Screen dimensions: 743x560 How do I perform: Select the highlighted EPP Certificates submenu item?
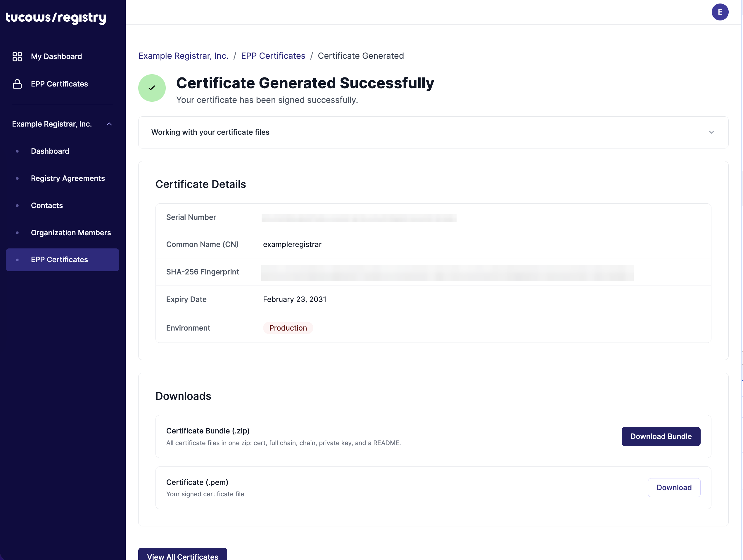point(63,260)
